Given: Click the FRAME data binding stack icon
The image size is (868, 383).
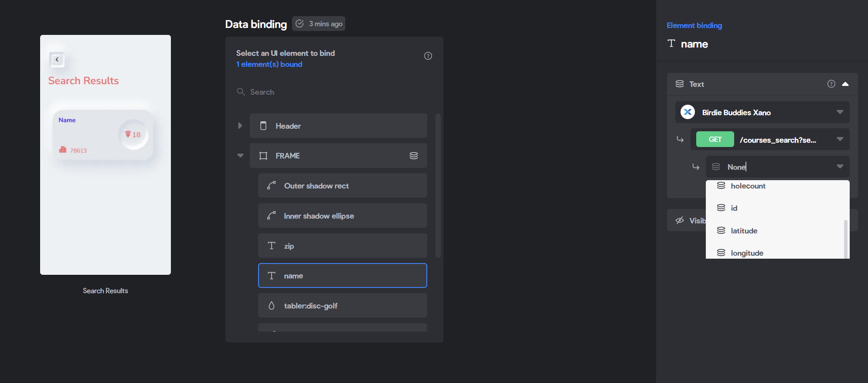Looking at the screenshot, I should pyautogui.click(x=414, y=156).
